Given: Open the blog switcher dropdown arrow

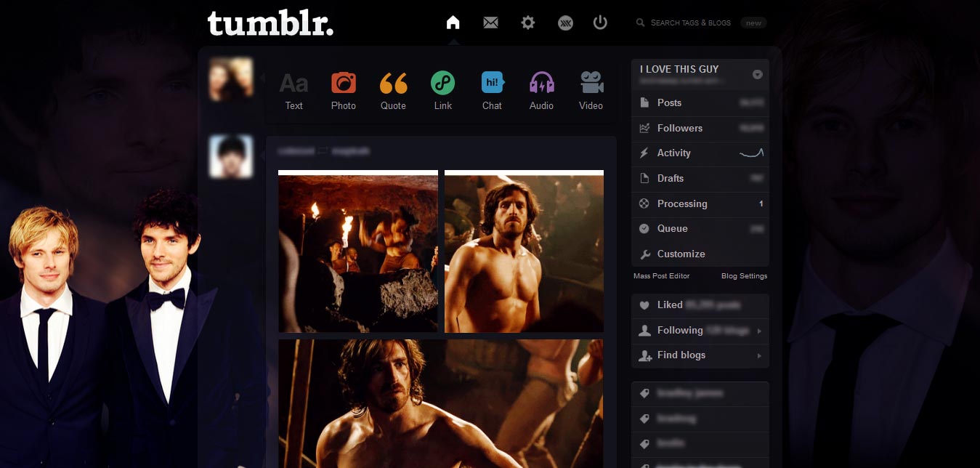Looking at the screenshot, I should pyautogui.click(x=757, y=74).
